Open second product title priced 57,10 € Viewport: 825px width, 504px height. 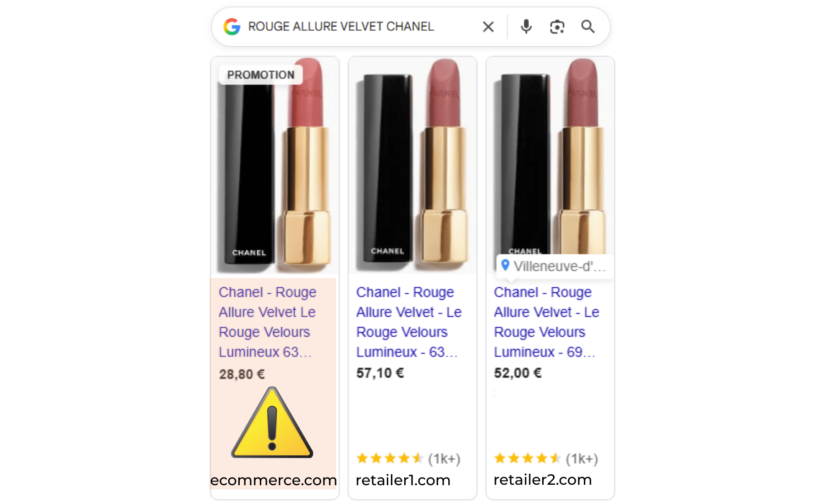point(409,322)
